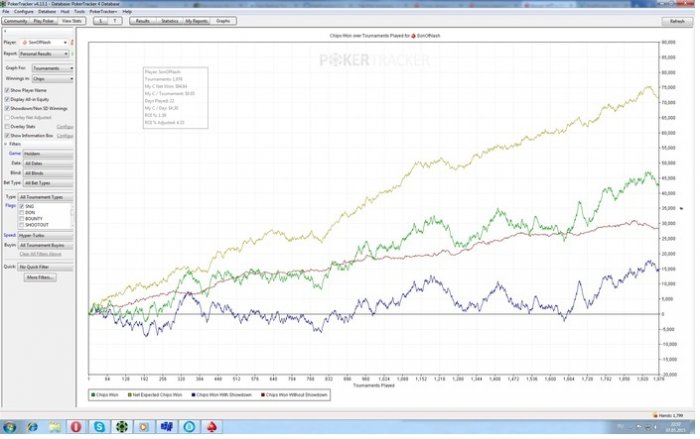This screenshot has height=439, width=700.
Task: Click the green Chips Won legend swatch
Action: [x=93, y=395]
